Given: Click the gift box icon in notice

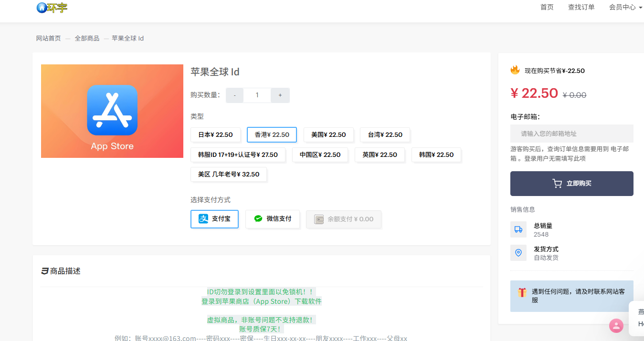Looking at the screenshot, I should coord(522,293).
